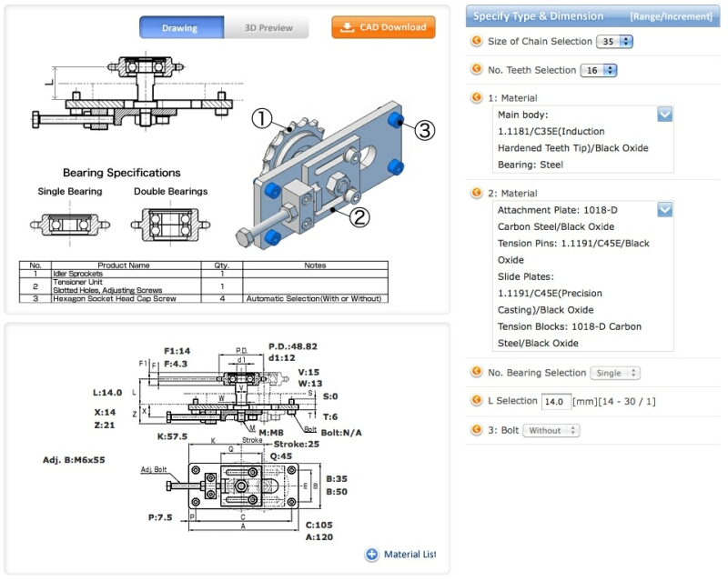Click the Bearing Specifications heading
The height and width of the screenshot is (581, 728).
(122, 173)
